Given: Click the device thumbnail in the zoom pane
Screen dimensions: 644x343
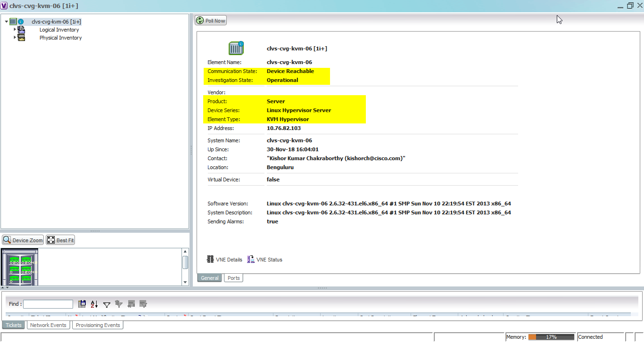Looking at the screenshot, I should point(20,267).
